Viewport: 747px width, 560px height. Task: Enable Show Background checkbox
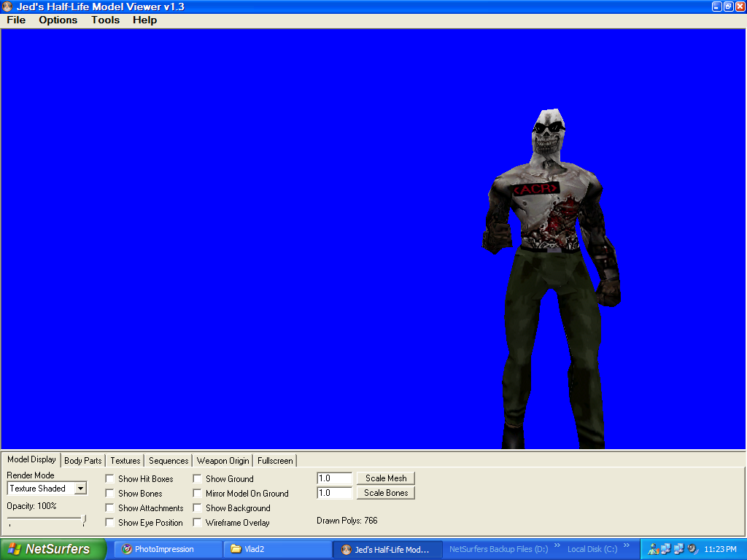[197, 508]
